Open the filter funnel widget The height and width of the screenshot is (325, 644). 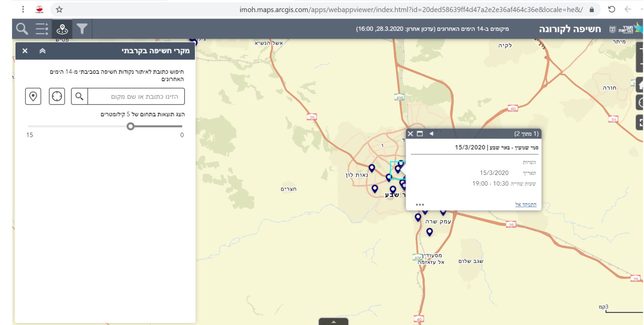coord(82,29)
